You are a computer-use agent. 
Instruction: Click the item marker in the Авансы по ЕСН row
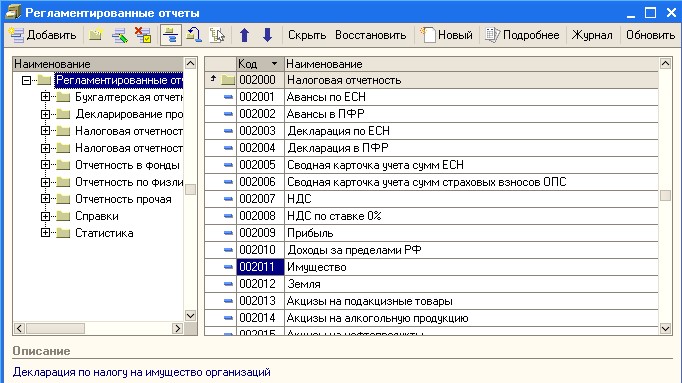point(228,97)
